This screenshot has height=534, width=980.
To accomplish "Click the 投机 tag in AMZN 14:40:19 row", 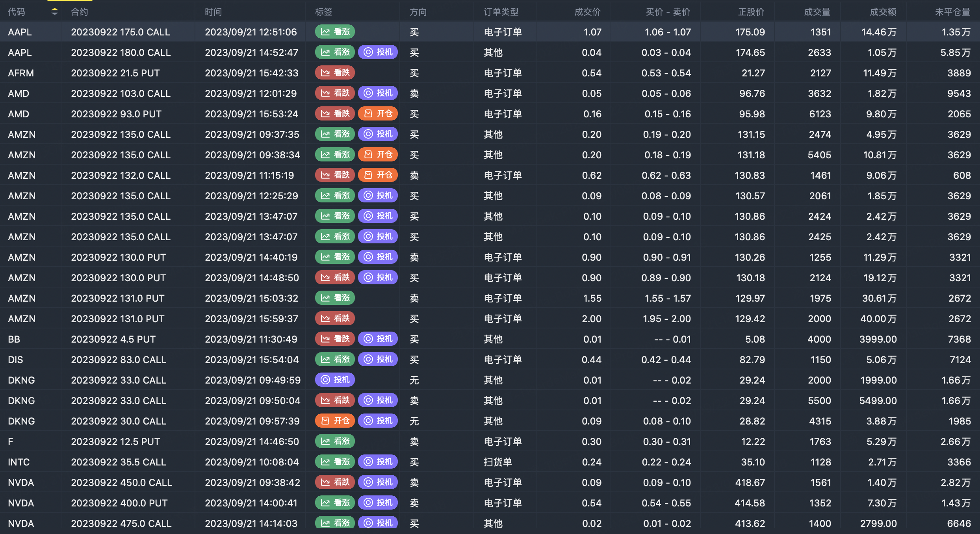I will (x=378, y=257).
